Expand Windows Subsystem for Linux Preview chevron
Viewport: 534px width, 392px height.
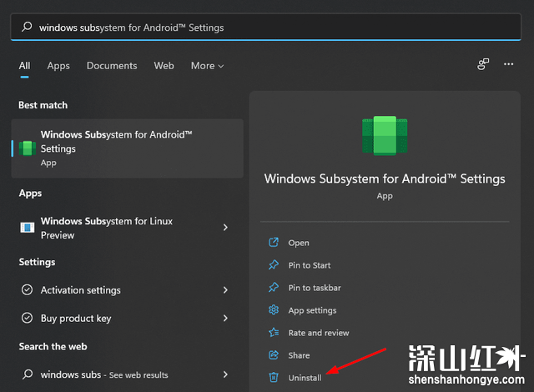(225, 228)
